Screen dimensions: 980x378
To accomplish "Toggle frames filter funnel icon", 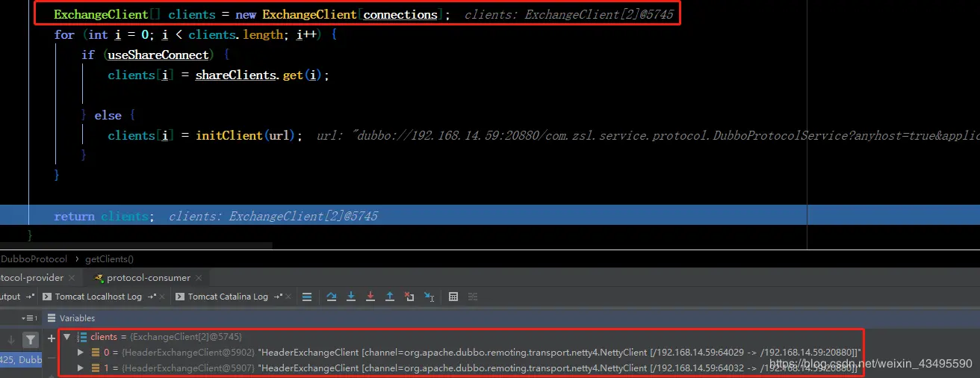I will tap(30, 341).
